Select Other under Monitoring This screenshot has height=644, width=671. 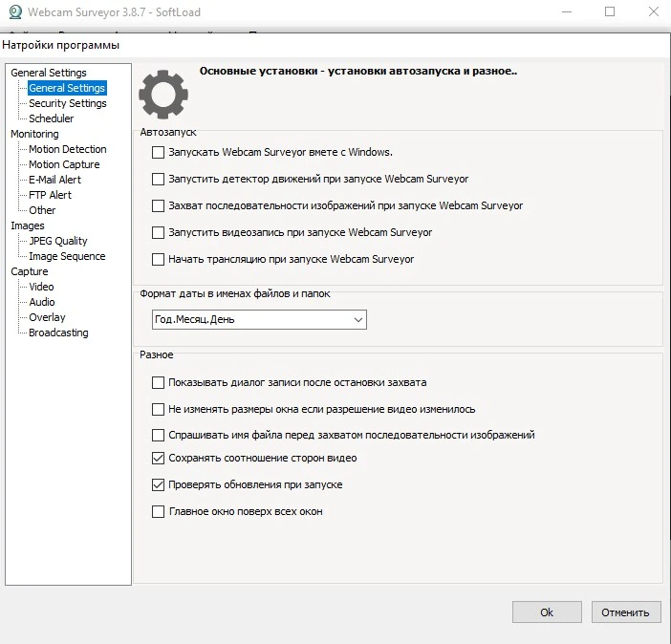(x=42, y=210)
